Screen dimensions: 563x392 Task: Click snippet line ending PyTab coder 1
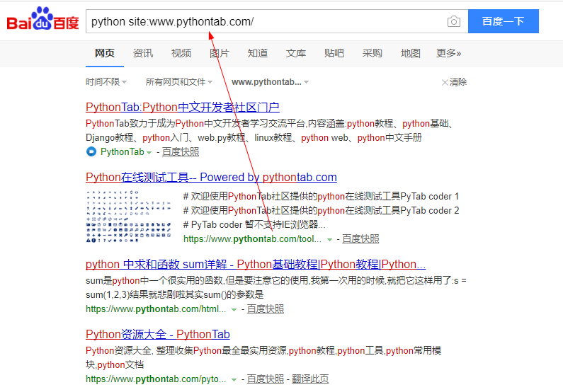click(x=321, y=197)
